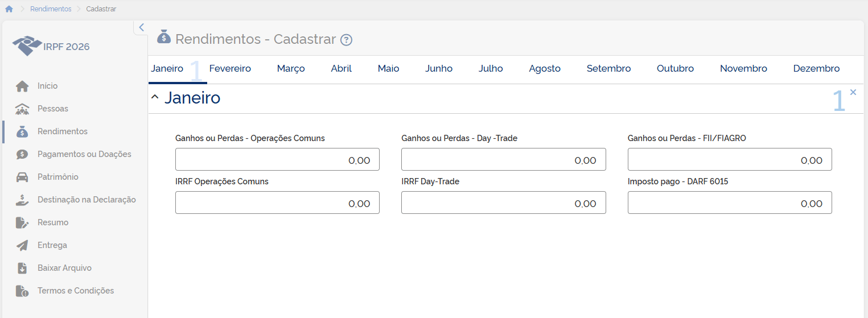Viewport: 868px width, 318px height.
Task: Click the Patrimônio car icon
Action: (22, 177)
